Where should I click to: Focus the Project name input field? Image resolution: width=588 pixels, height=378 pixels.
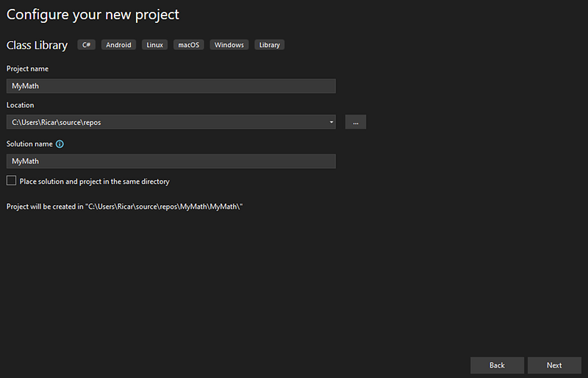click(171, 86)
